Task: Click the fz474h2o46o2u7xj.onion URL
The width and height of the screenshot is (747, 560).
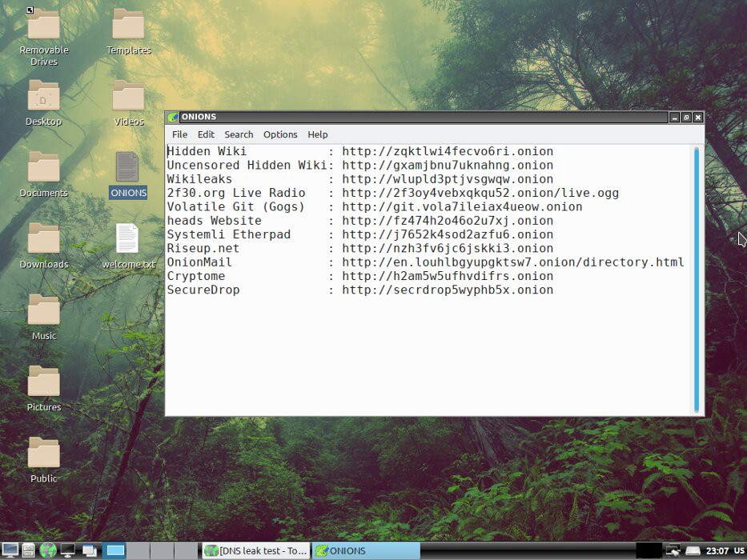Action: (x=448, y=221)
